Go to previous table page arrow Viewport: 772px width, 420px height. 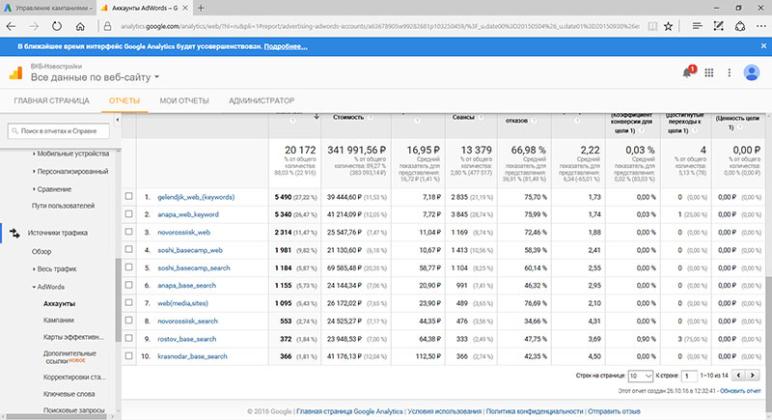pyautogui.click(x=739, y=376)
